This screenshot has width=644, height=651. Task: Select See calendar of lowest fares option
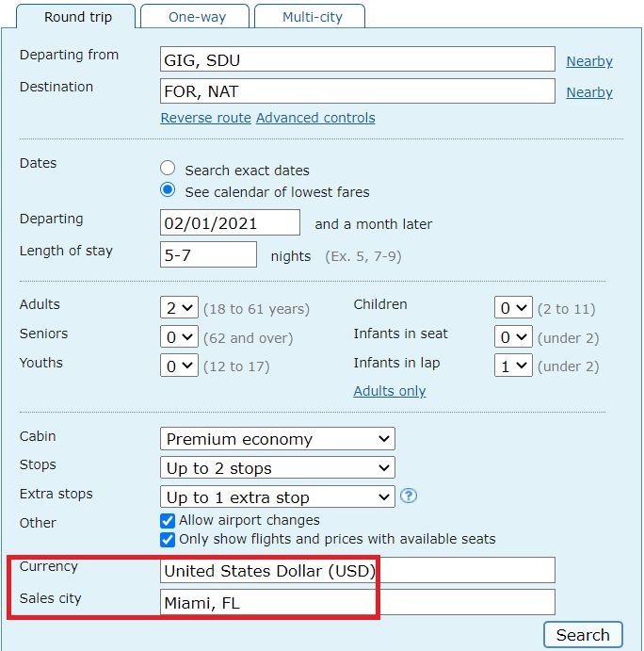168,190
